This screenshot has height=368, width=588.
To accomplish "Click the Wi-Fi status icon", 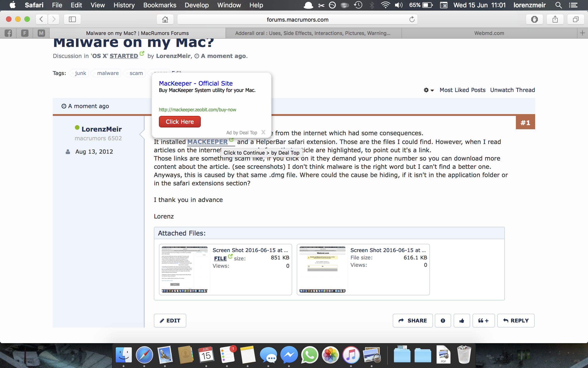I will tap(385, 5).
